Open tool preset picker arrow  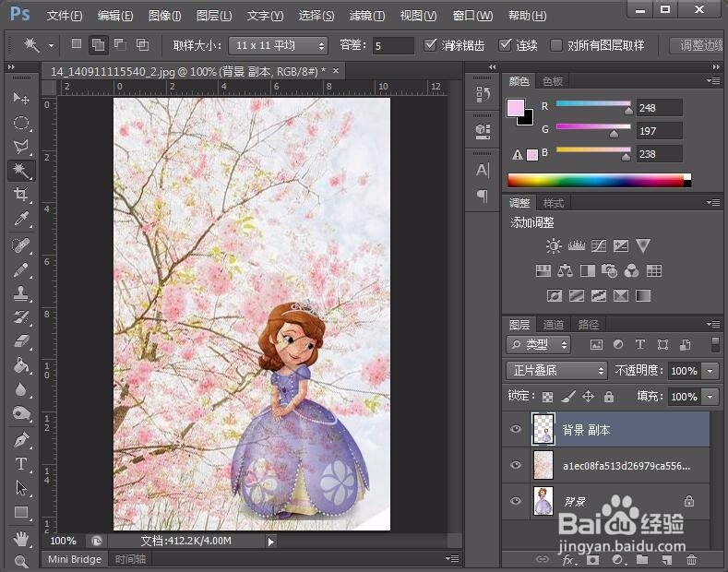tap(51, 45)
